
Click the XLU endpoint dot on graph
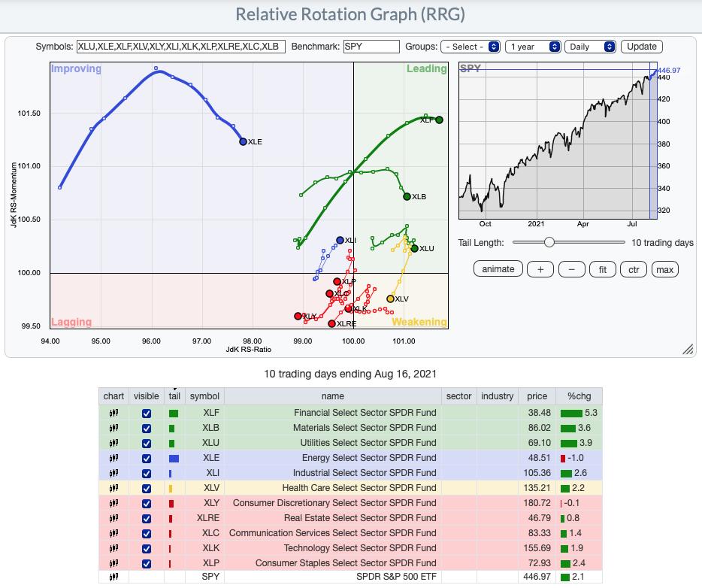(x=415, y=249)
